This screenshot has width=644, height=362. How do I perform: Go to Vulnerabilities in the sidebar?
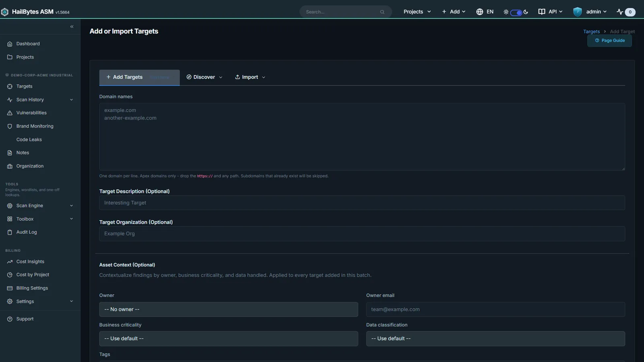[x=31, y=113]
